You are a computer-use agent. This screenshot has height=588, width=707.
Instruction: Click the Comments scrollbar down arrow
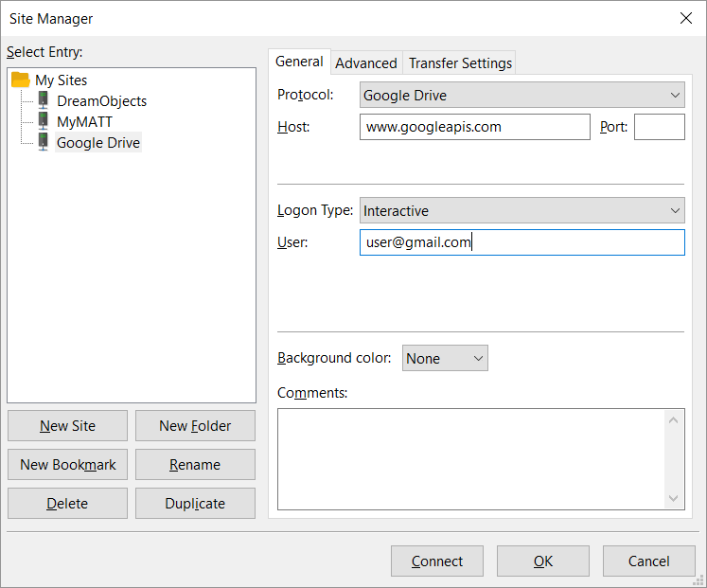pyautogui.click(x=673, y=499)
